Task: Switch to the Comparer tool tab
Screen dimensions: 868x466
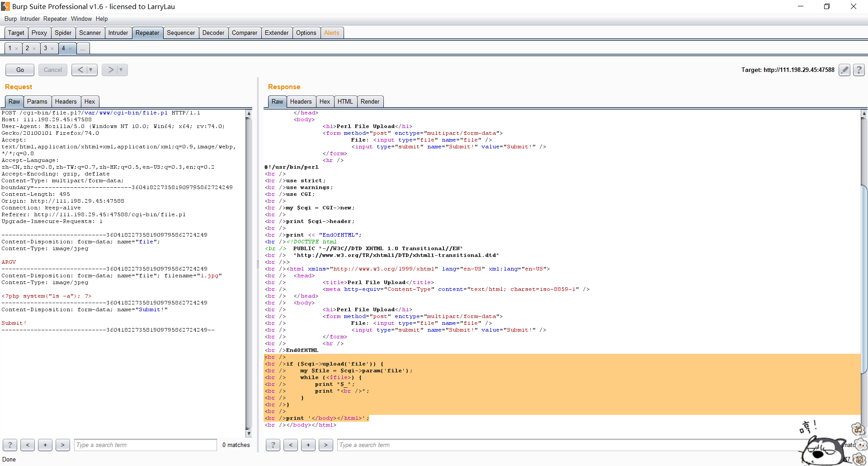Action: [x=245, y=33]
